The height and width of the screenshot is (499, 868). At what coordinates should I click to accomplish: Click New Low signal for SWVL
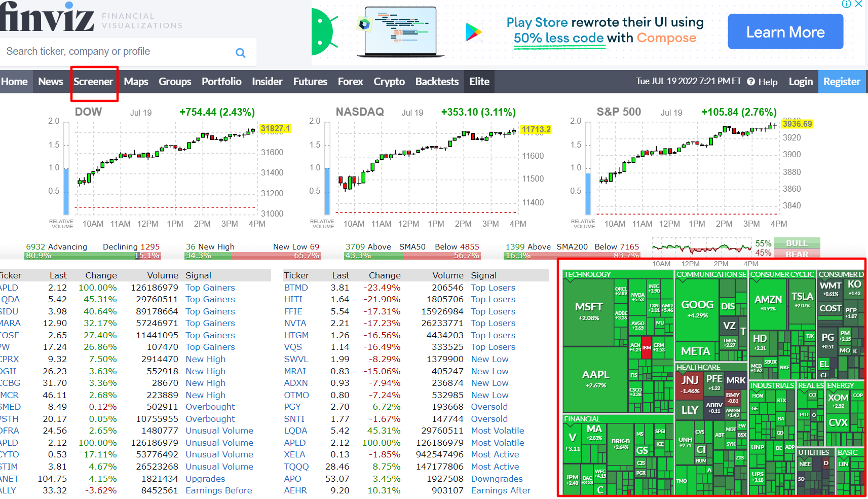tap(489, 359)
